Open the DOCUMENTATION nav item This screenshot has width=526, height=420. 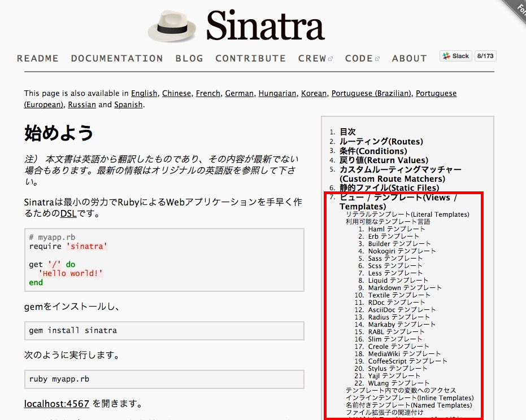(x=117, y=58)
